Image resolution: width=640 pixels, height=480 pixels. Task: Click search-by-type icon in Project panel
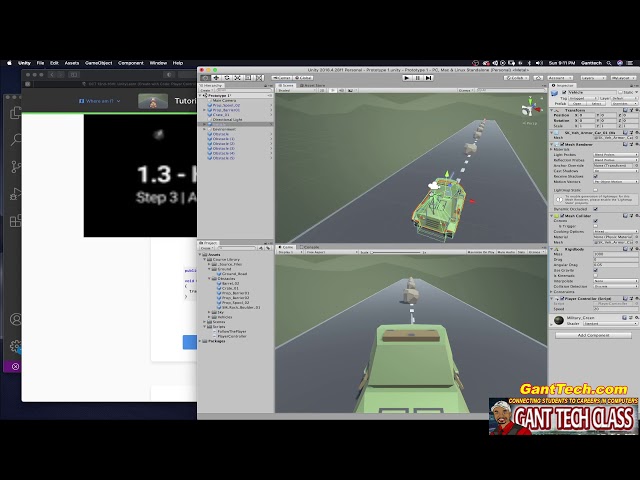click(x=261, y=248)
